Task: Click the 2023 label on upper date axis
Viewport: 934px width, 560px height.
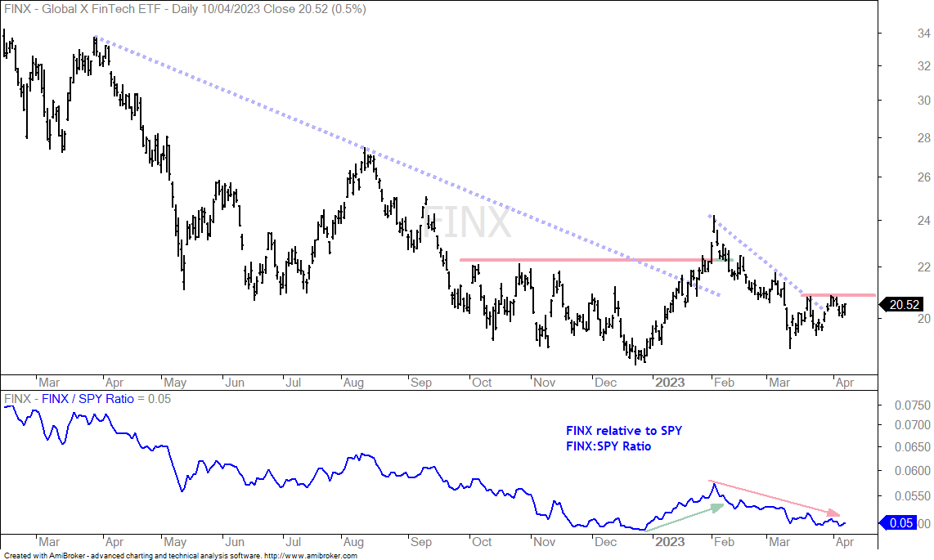Action: pyautogui.click(x=670, y=383)
